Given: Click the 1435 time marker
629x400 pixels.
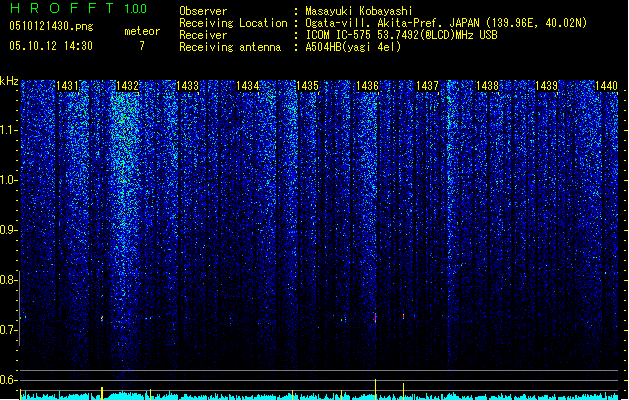Looking at the screenshot, I should [307, 86].
